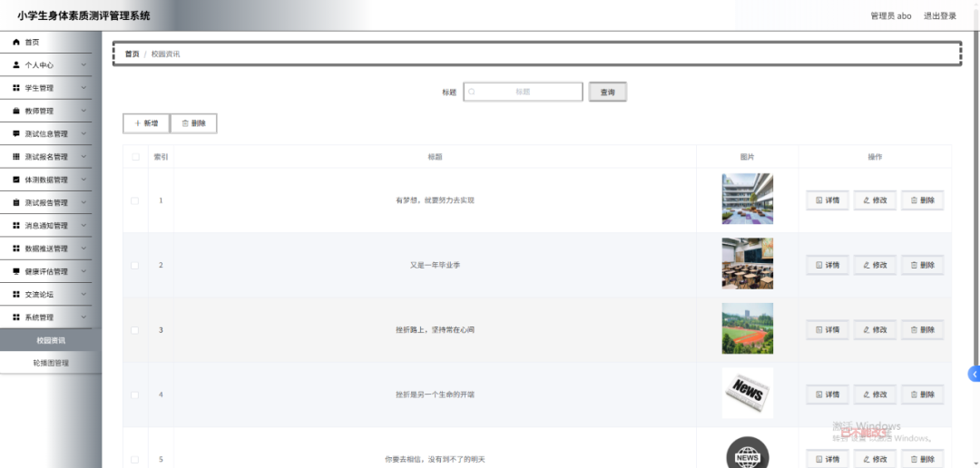
Task: Click 删除 for row 有梦想，就要努力去实现
Action: coord(923,200)
